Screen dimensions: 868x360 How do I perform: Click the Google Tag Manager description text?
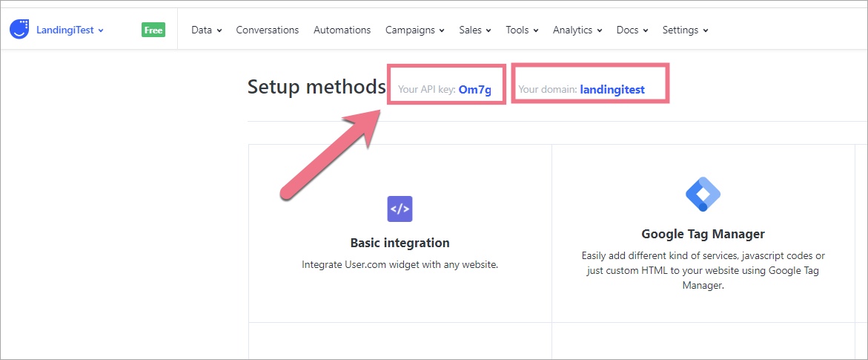click(x=703, y=269)
